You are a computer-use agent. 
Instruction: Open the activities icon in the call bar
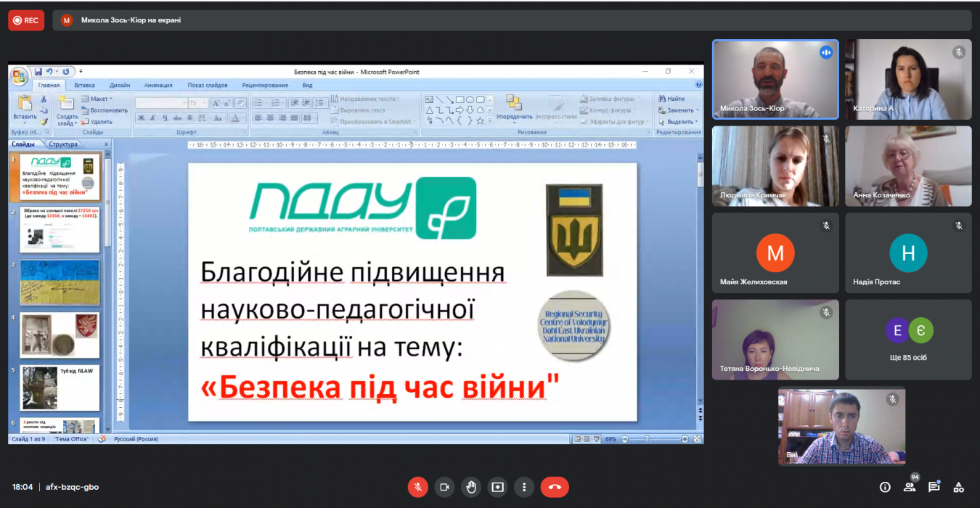coord(958,487)
